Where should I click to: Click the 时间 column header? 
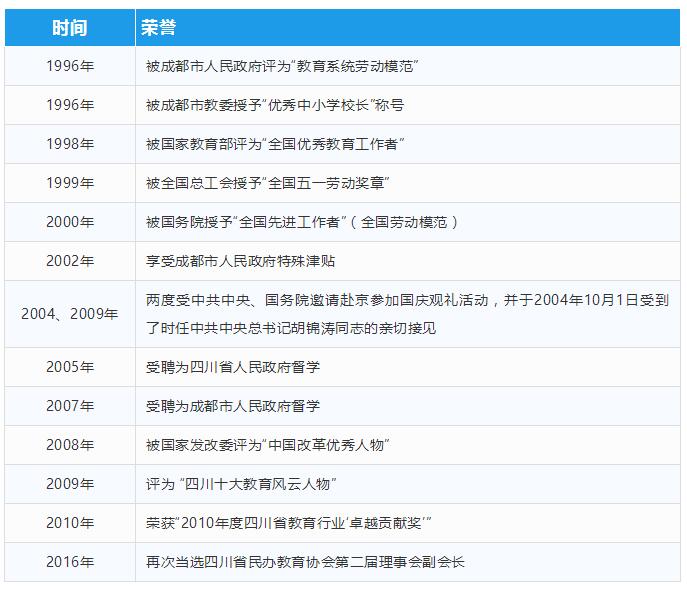[70, 27]
